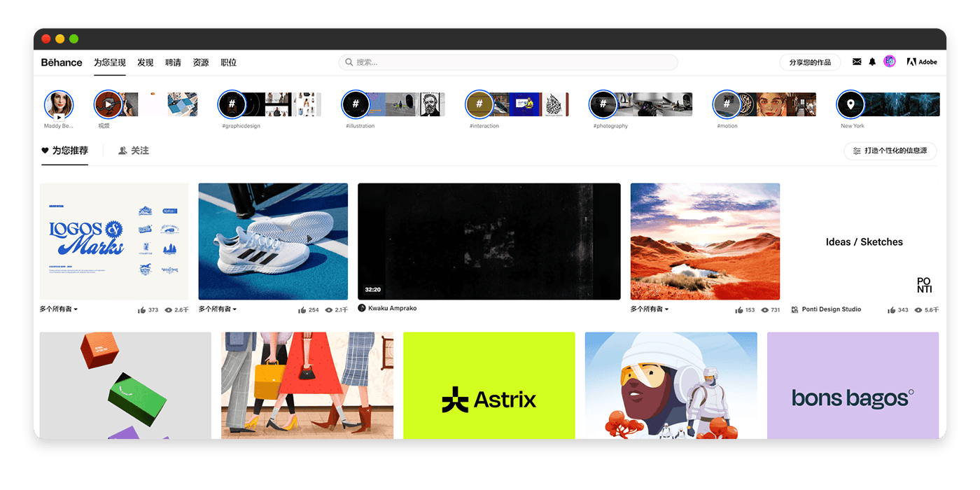Open the New York location story
This screenshot has height=490, width=980.
(850, 104)
